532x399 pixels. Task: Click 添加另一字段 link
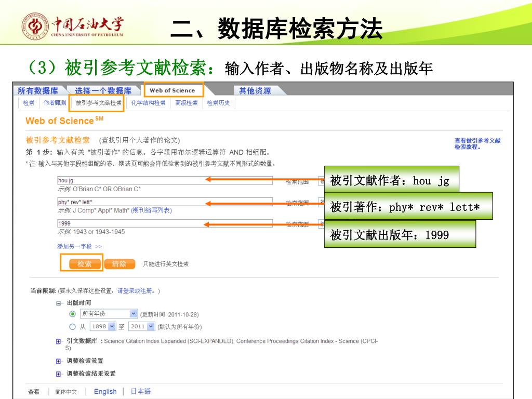(79, 246)
